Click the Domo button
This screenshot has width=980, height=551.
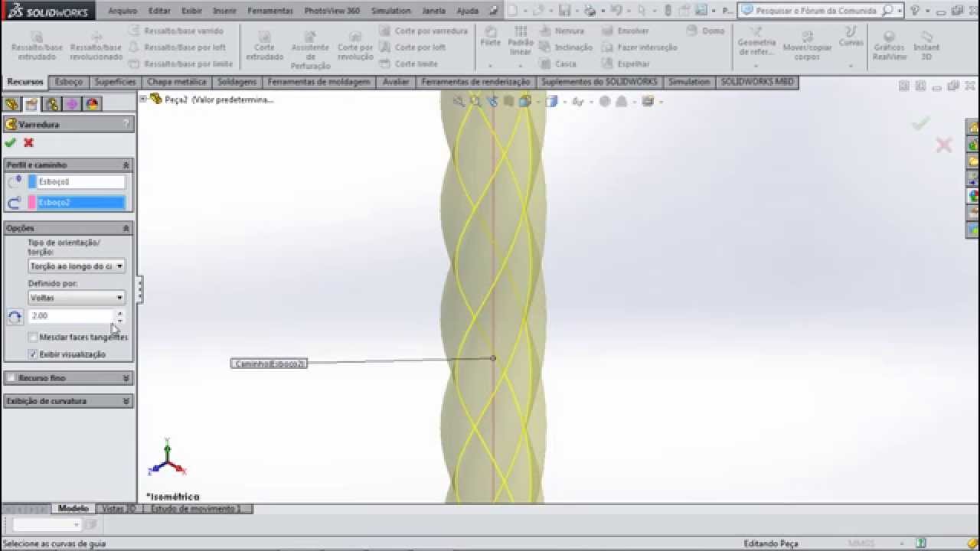[x=706, y=31]
